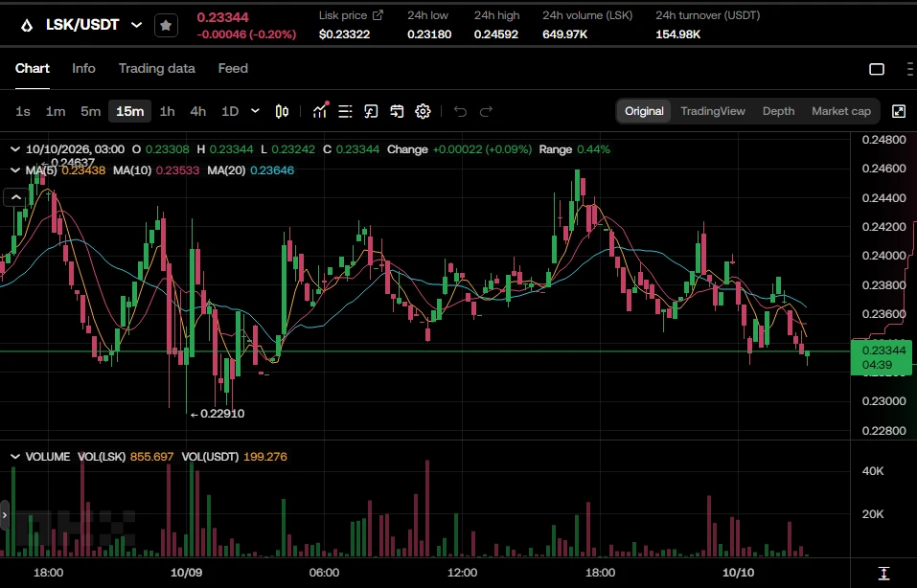Select the 1m timeframe

point(56,111)
